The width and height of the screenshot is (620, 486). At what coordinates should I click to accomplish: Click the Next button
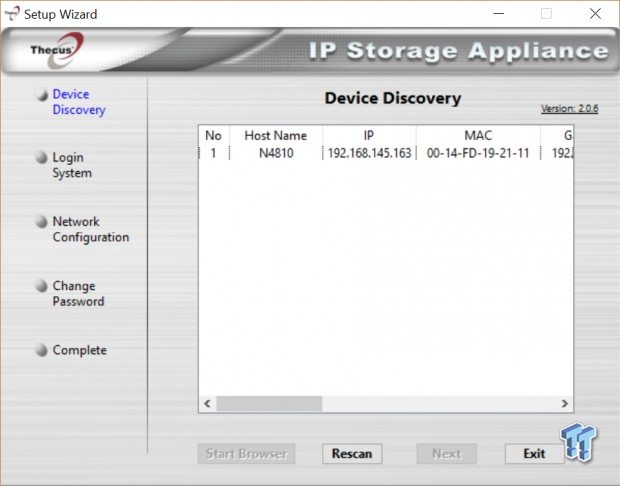pyautogui.click(x=446, y=454)
